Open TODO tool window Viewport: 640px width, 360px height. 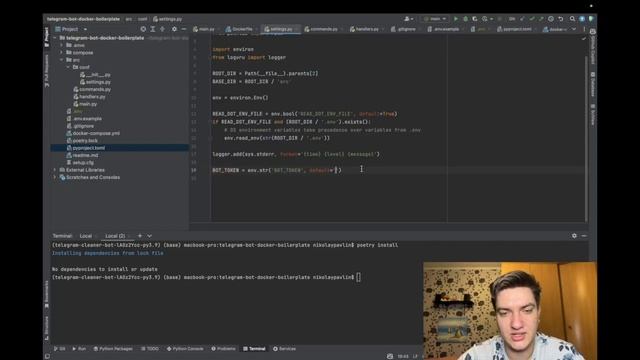click(x=150, y=349)
